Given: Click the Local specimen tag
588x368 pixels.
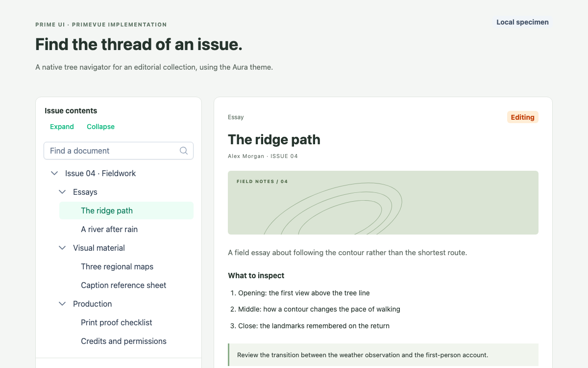Looking at the screenshot, I should [x=522, y=22].
